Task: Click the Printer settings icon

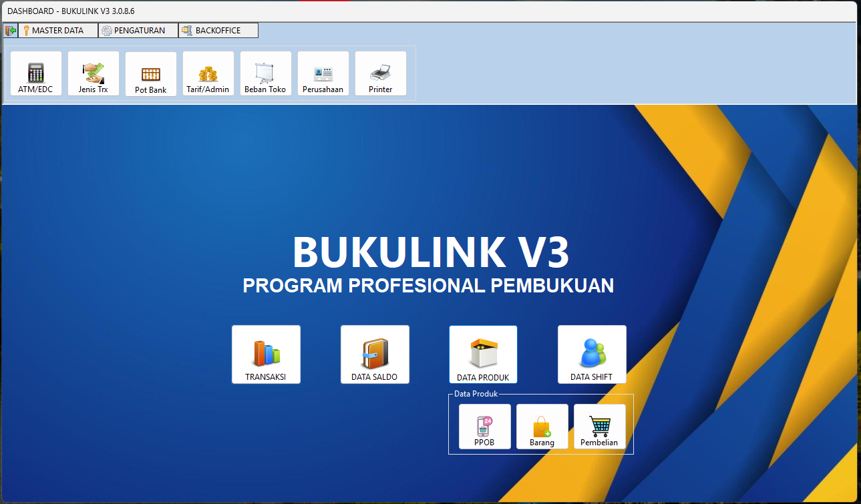Action: pyautogui.click(x=381, y=74)
